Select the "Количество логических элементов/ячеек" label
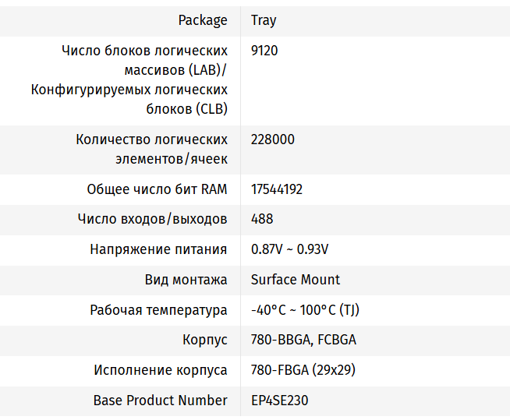 [x=152, y=149]
